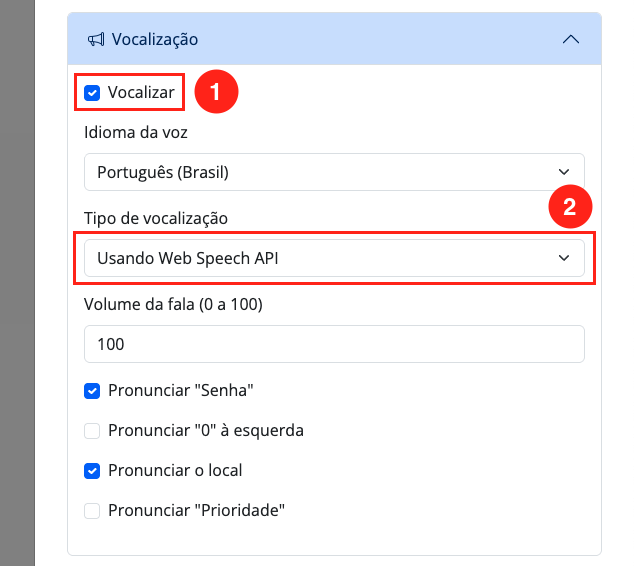The image size is (634, 566).
Task: Uncheck the Vocalizar checkbox
Action: coord(92,93)
